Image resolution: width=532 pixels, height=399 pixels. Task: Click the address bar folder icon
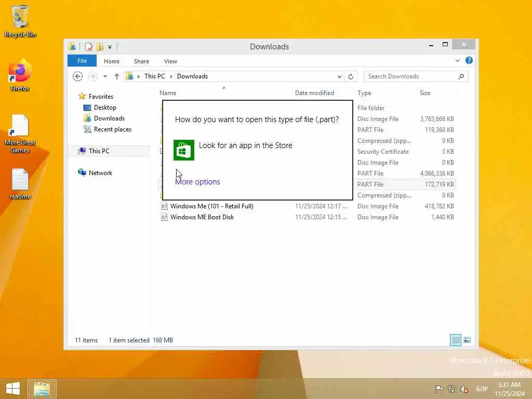pos(129,76)
